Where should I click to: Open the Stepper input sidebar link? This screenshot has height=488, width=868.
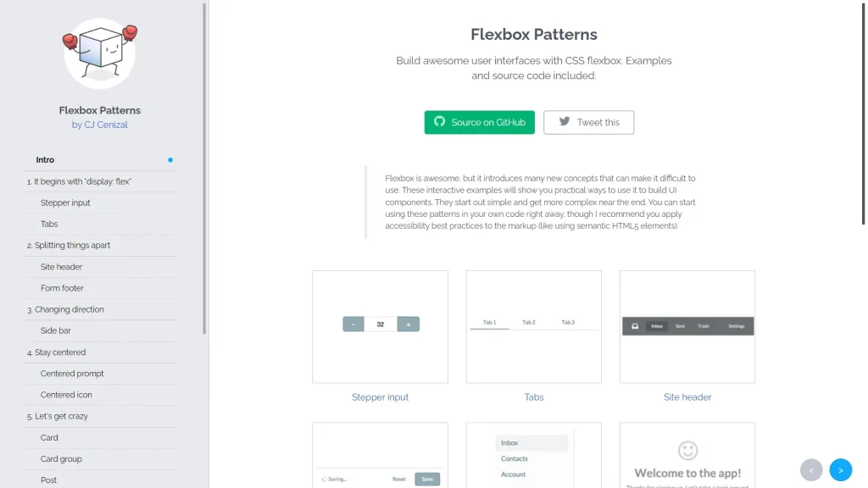tap(64, 202)
